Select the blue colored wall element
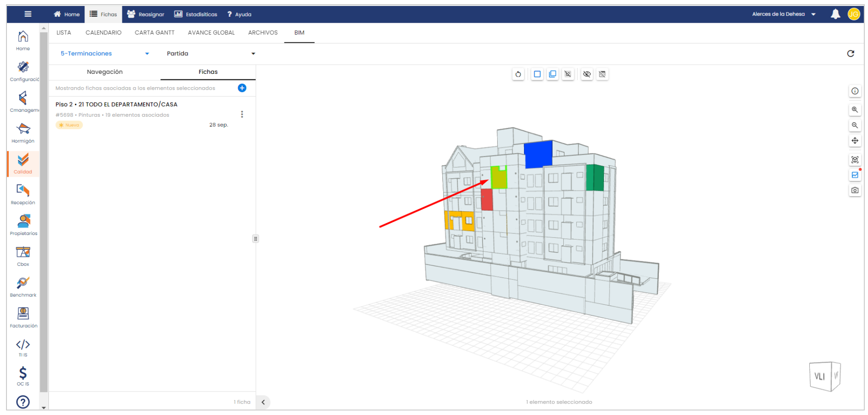The width and height of the screenshot is (868, 415). point(538,154)
